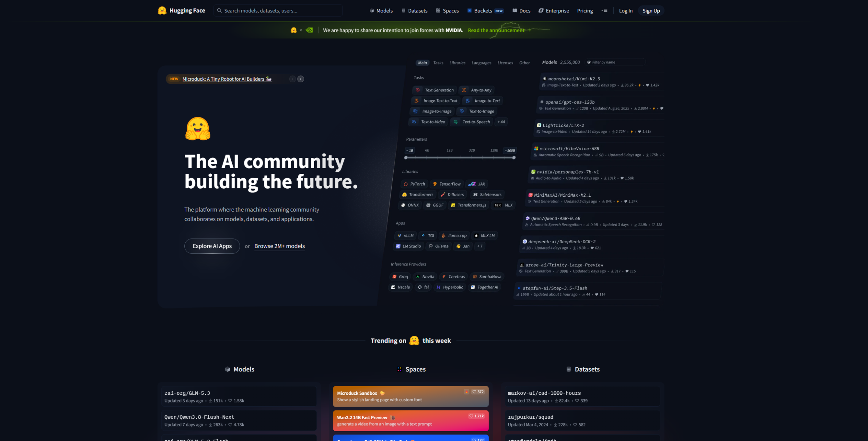Toggle the Text-to-Speech task filter
Viewport: 868px width, 441px height.
click(x=472, y=122)
